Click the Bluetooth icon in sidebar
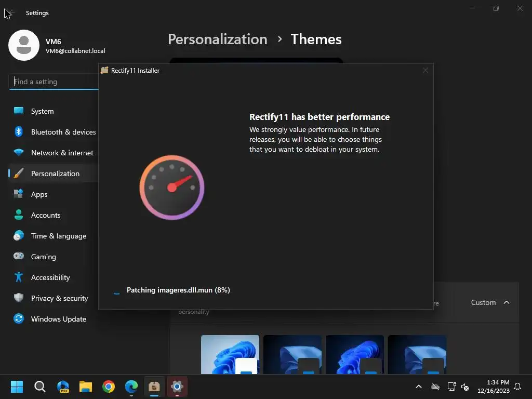The image size is (532, 399). 19,131
